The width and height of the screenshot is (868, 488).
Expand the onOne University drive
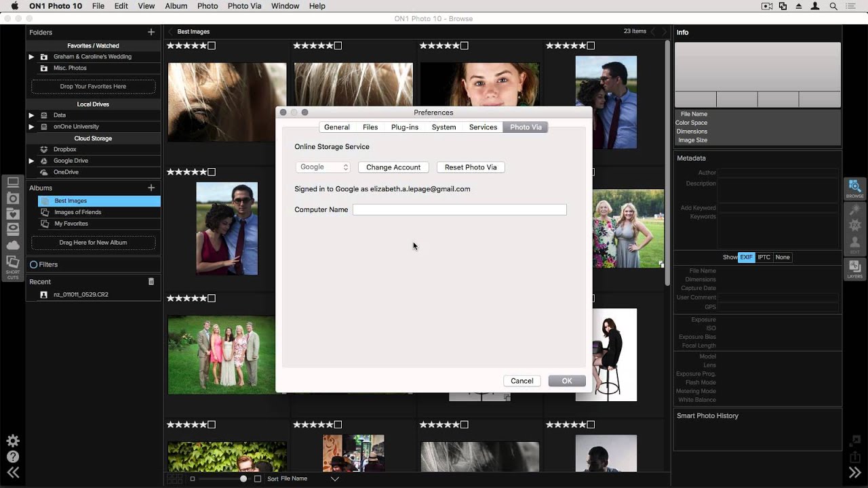point(31,127)
